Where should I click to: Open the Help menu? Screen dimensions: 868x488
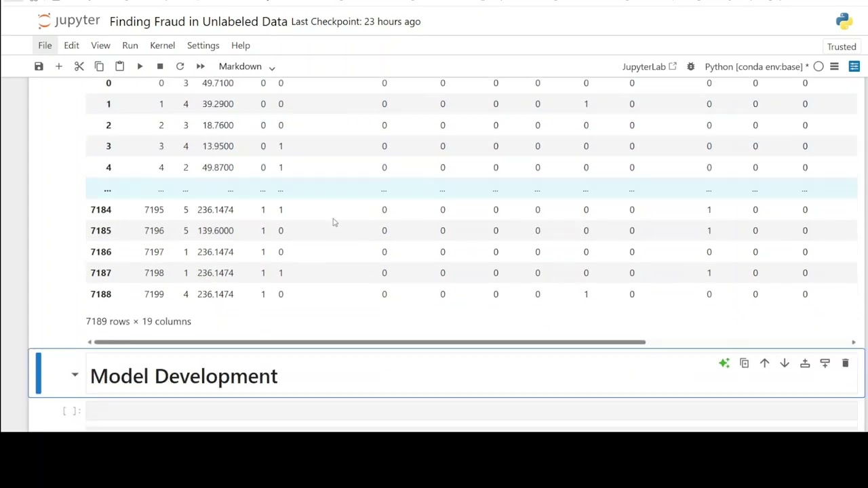241,45
